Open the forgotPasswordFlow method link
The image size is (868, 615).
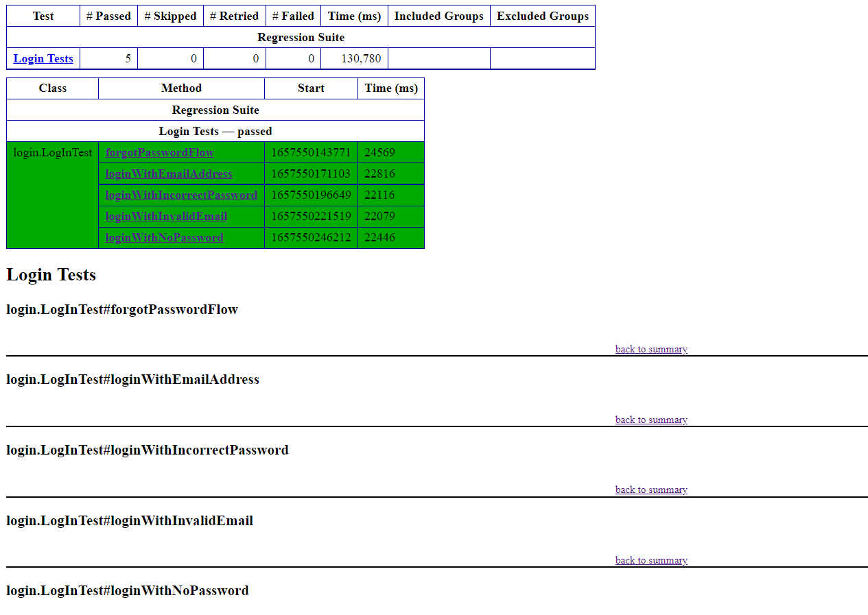click(160, 152)
